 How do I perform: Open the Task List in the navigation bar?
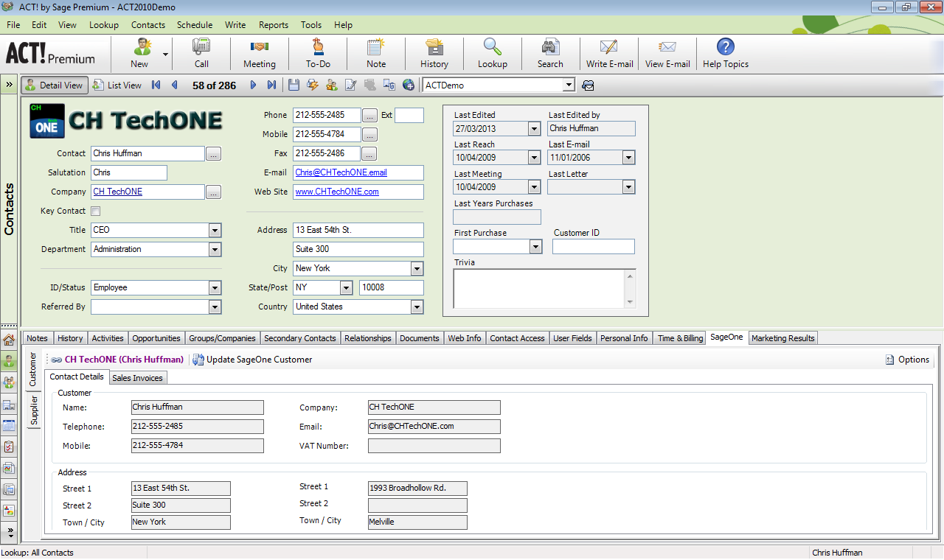[9, 447]
